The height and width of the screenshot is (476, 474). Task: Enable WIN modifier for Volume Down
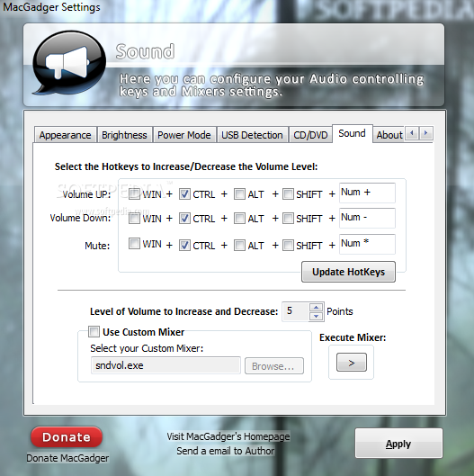(x=134, y=219)
